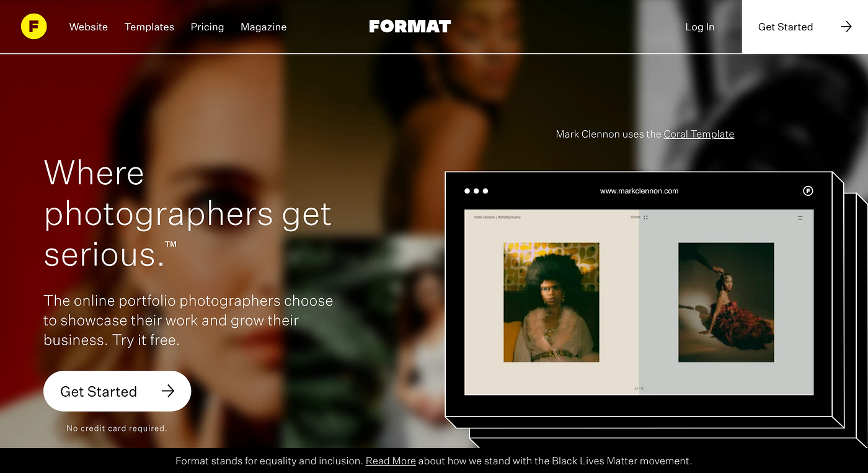Click the Log In link
868x473 pixels.
tap(700, 27)
